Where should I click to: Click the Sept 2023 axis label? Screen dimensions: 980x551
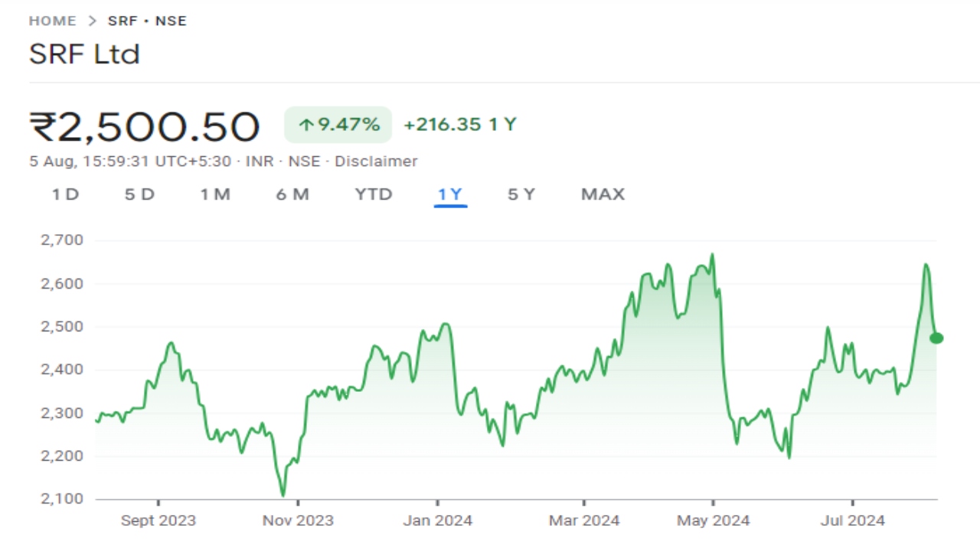click(x=158, y=520)
